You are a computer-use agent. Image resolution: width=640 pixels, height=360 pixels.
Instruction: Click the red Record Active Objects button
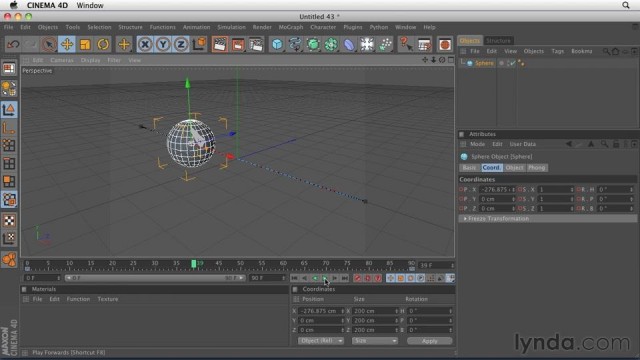point(358,278)
